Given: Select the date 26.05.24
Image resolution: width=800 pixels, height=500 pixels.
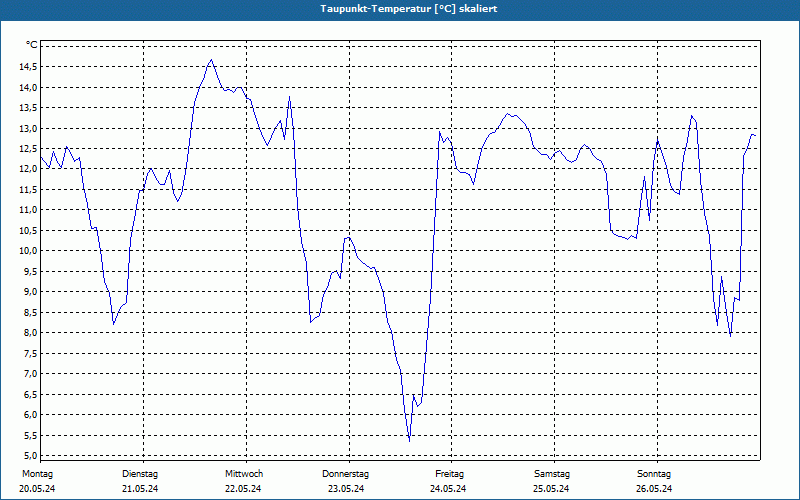Looking at the screenshot, I should coord(654,489).
